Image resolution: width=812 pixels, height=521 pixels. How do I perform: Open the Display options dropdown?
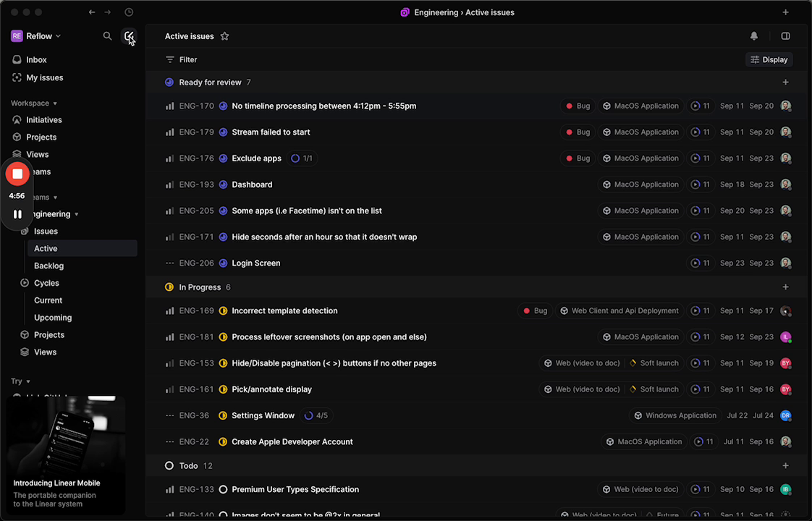pos(769,60)
